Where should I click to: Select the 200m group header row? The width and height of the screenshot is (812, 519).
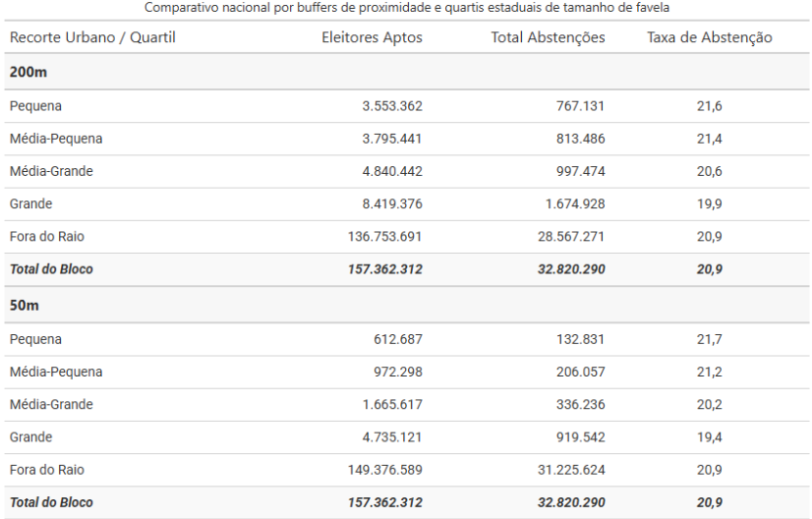407,72
